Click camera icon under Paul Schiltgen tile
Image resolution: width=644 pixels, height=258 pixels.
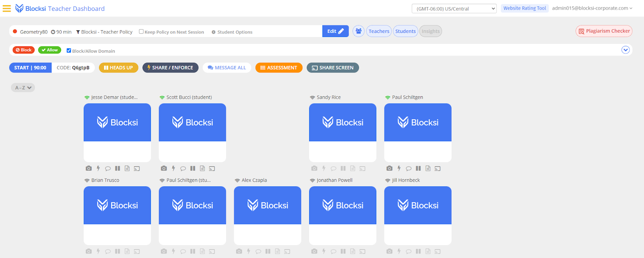389,168
